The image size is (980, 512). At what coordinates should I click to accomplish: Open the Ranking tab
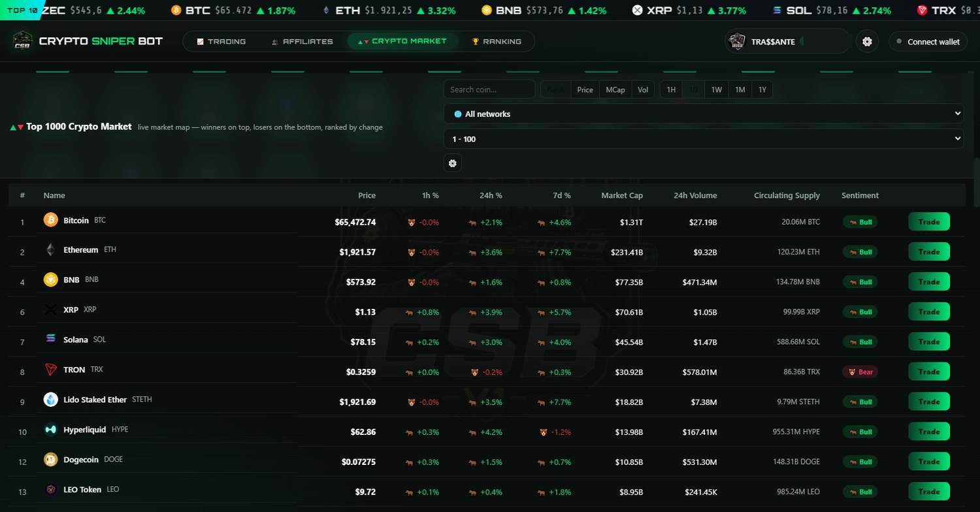pos(496,41)
